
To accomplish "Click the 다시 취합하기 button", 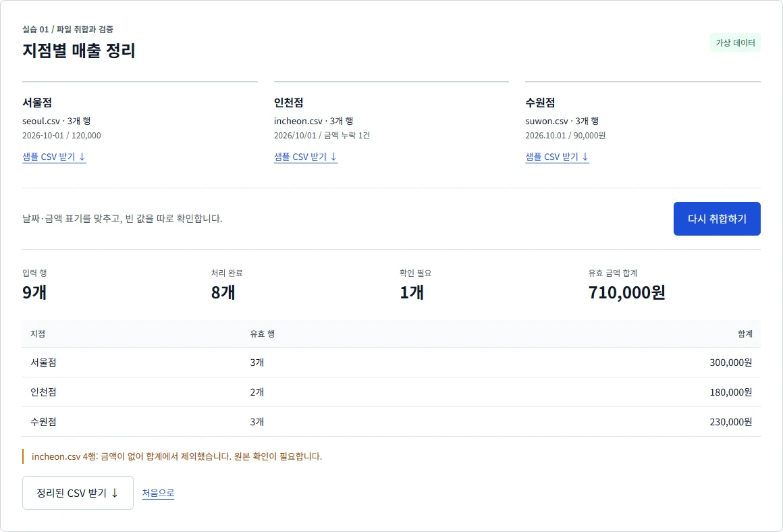I will [717, 219].
